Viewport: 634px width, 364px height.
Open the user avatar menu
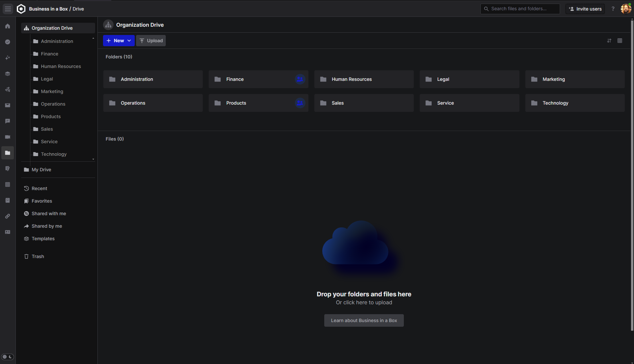pyautogui.click(x=626, y=9)
